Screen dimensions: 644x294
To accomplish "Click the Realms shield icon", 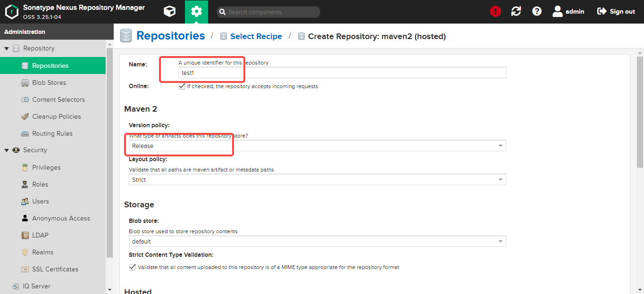I will pos(25,253).
